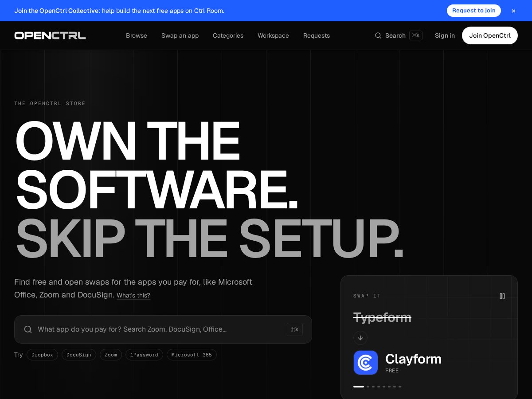This screenshot has height=399, width=532.
Task: Pause the Swap It carousel
Action: click(502, 296)
